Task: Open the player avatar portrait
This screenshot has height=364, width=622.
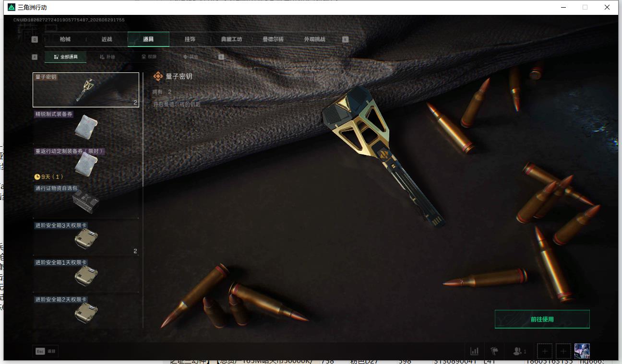Action: pyautogui.click(x=582, y=351)
